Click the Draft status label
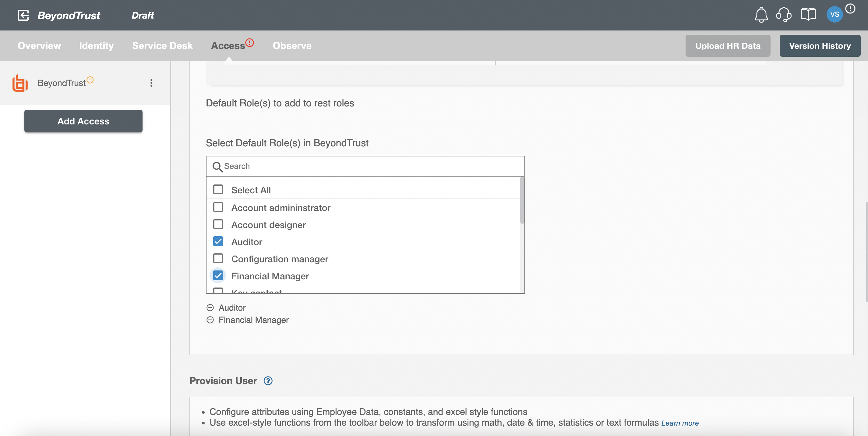This screenshot has width=868, height=436. click(x=143, y=15)
